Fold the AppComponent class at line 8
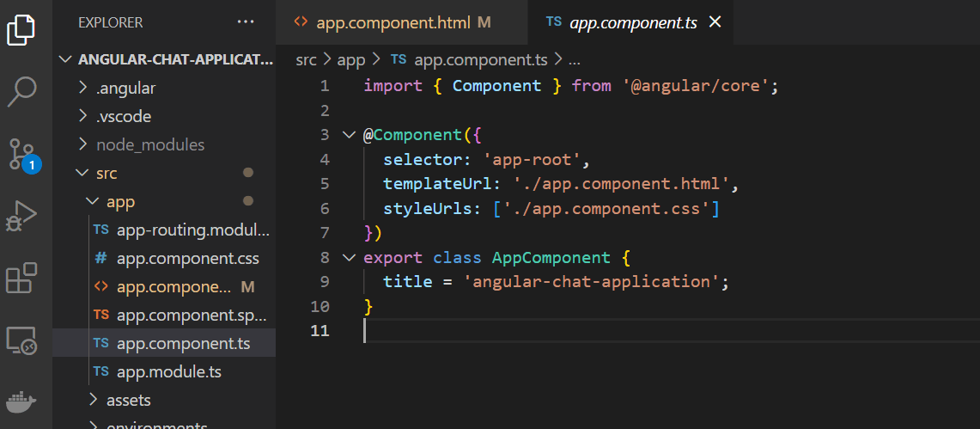The width and height of the screenshot is (980, 429). click(349, 258)
